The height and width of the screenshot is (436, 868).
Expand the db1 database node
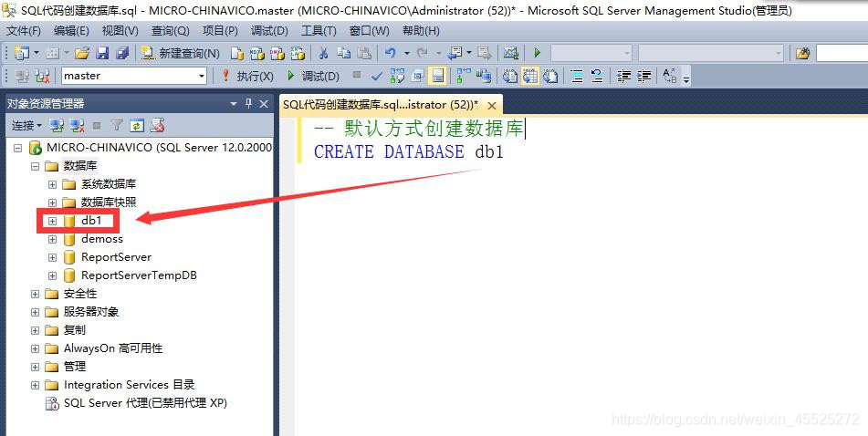(x=53, y=221)
